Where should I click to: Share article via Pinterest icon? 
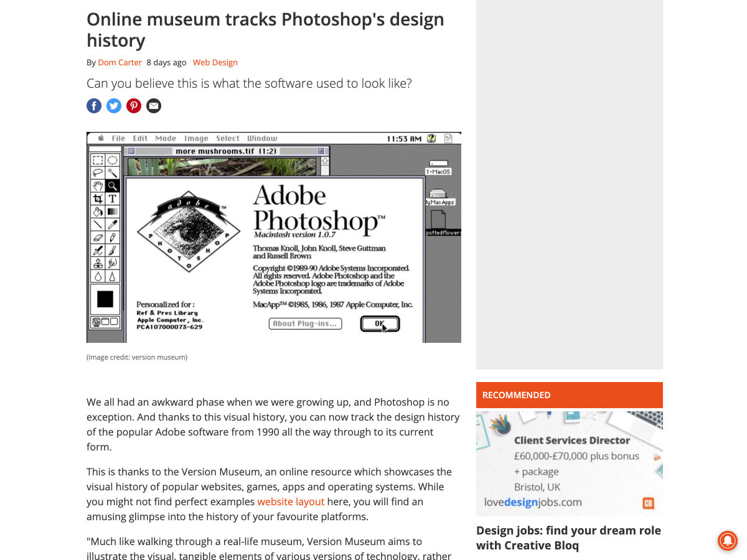point(134,106)
